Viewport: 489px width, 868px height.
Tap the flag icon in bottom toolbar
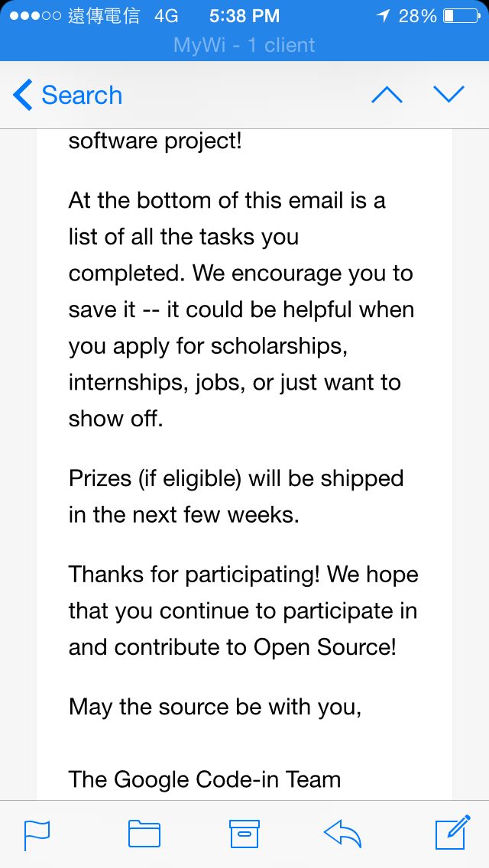tap(37, 834)
